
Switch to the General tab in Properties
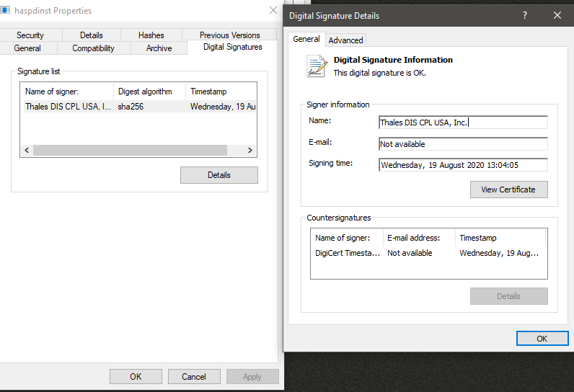click(x=27, y=48)
